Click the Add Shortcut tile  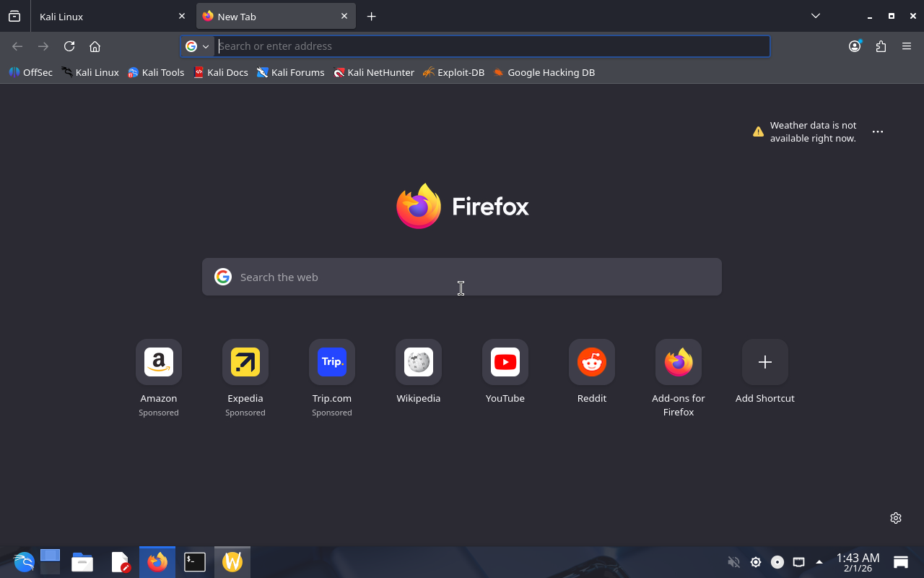click(765, 362)
